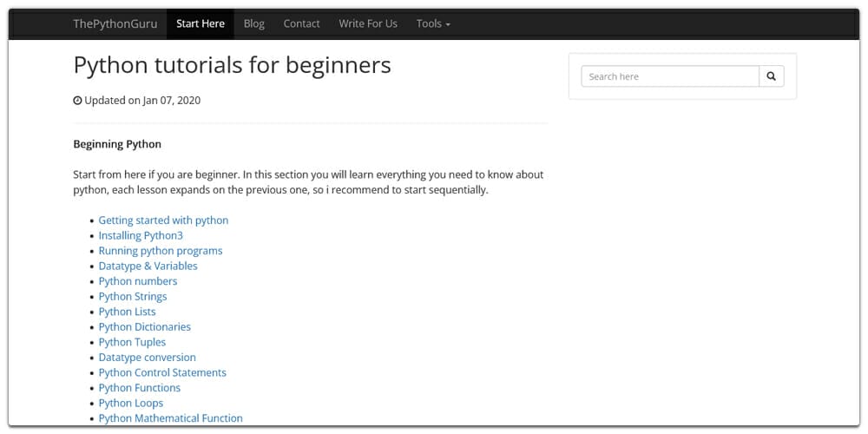868x434 pixels.
Task: Click the ThePythonGuru site logo
Action: [115, 23]
